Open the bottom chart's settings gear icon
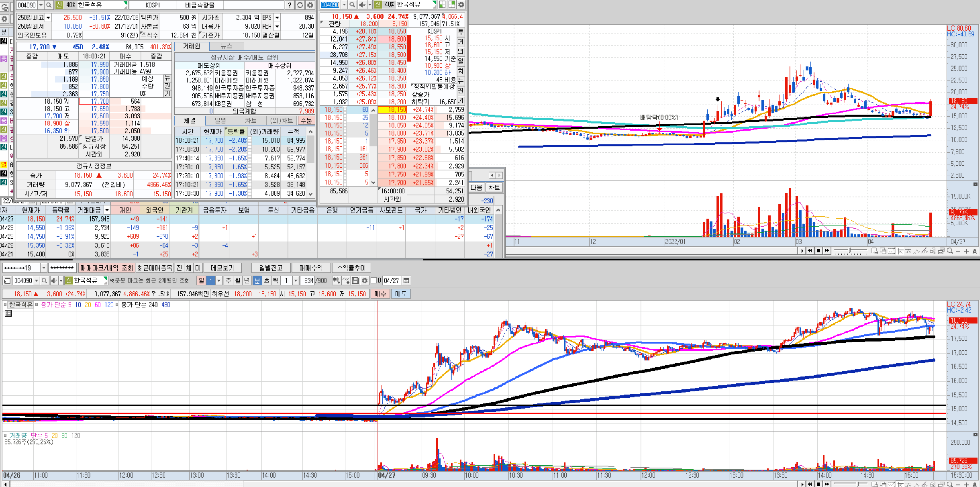 (x=365, y=281)
